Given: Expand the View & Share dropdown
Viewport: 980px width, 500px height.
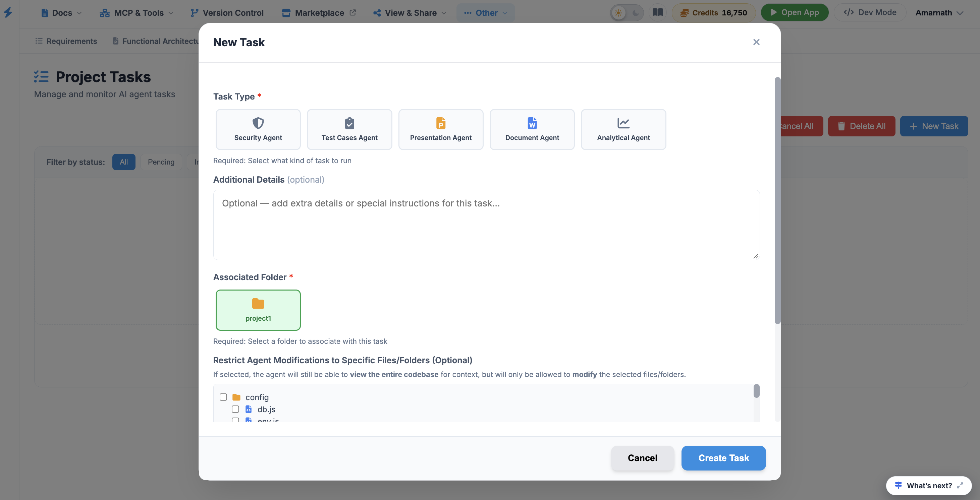Looking at the screenshot, I should point(410,12).
